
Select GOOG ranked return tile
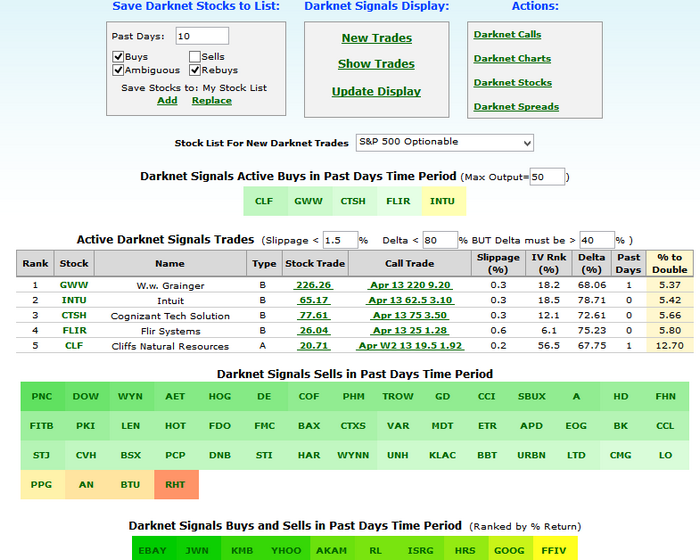point(510,548)
